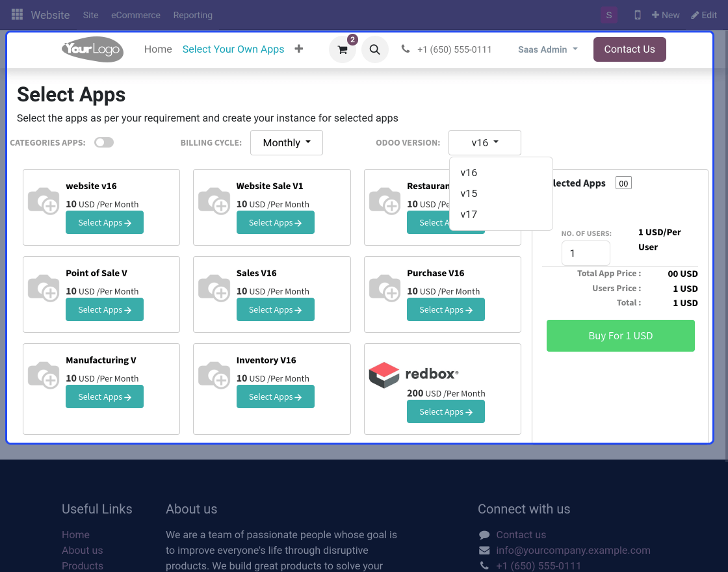Collapse the Odoo Version v16 dropdown
The height and width of the screenshot is (572, 728).
click(x=485, y=142)
